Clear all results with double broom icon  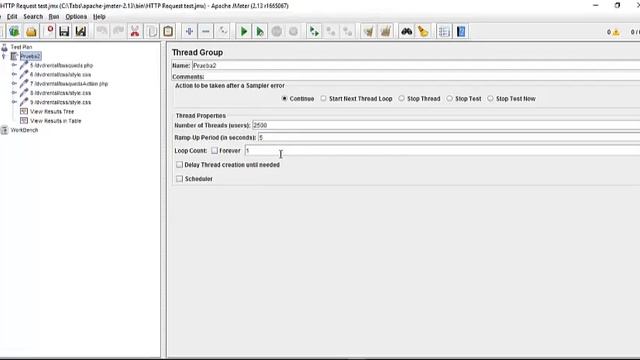coord(385,31)
